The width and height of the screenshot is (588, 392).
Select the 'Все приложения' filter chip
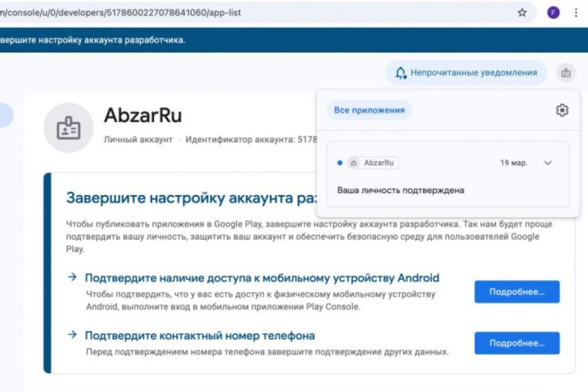tap(369, 110)
